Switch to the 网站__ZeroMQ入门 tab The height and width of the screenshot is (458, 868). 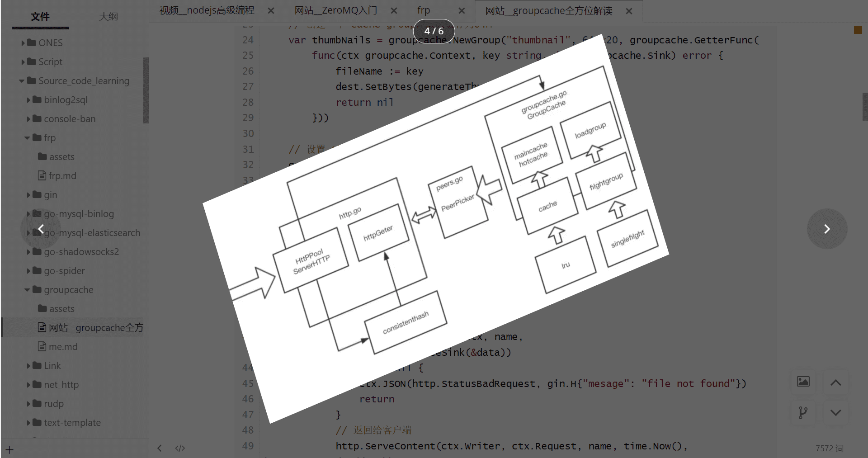point(336,10)
